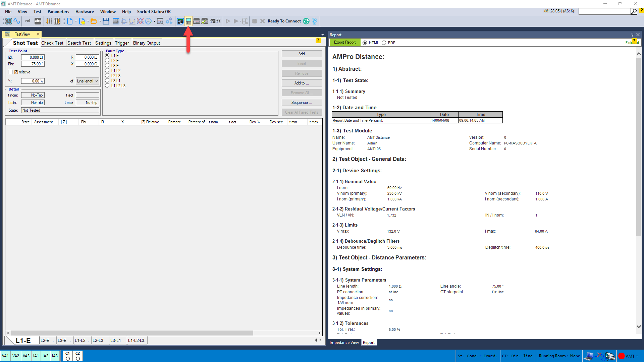Select PDF export format option

[x=384, y=43]
